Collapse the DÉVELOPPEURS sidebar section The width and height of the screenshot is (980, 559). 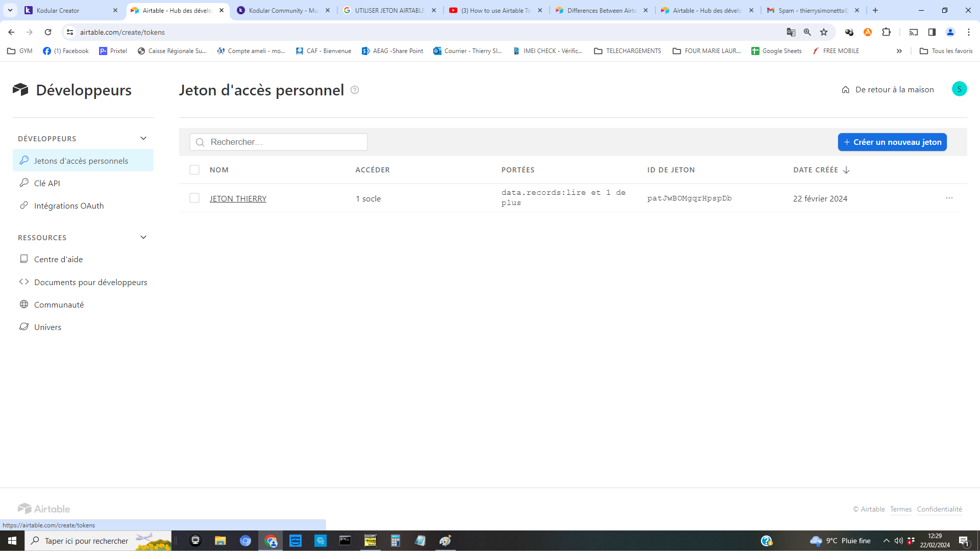(x=143, y=138)
